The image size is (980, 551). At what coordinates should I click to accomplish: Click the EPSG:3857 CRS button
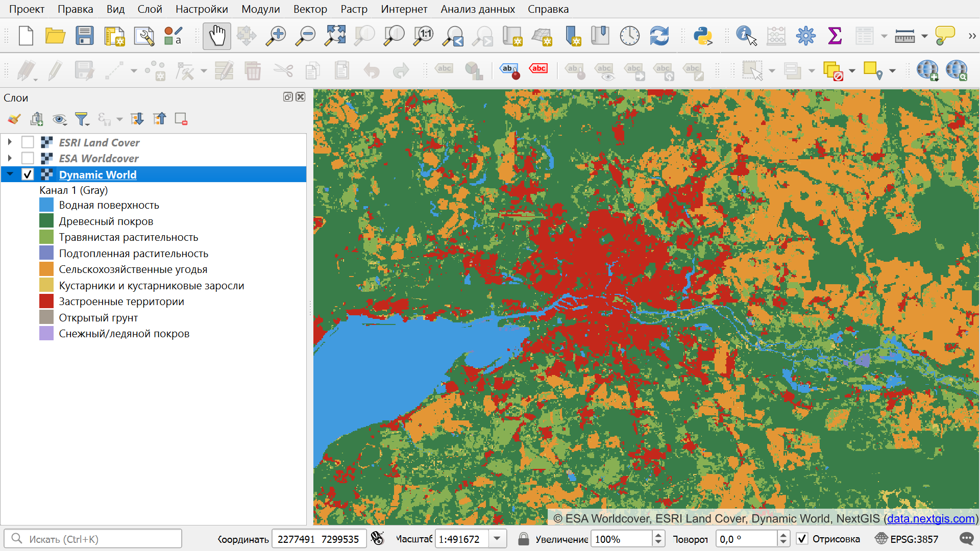click(x=906, y=539)
